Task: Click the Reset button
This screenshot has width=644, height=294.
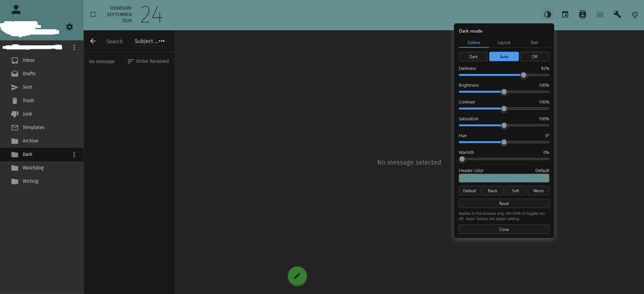Action: coord(504,204)
